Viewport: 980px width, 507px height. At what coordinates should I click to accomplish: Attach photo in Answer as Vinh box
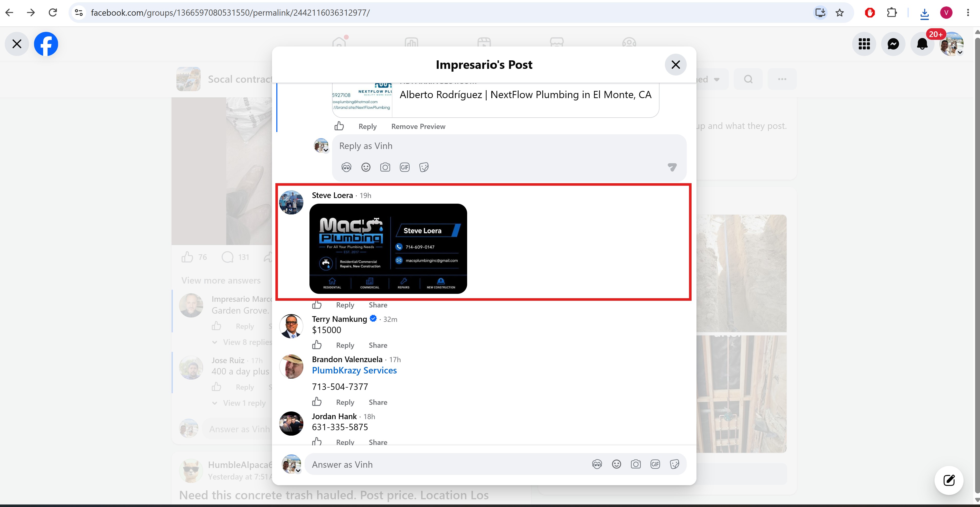click(x=636, y=464)
